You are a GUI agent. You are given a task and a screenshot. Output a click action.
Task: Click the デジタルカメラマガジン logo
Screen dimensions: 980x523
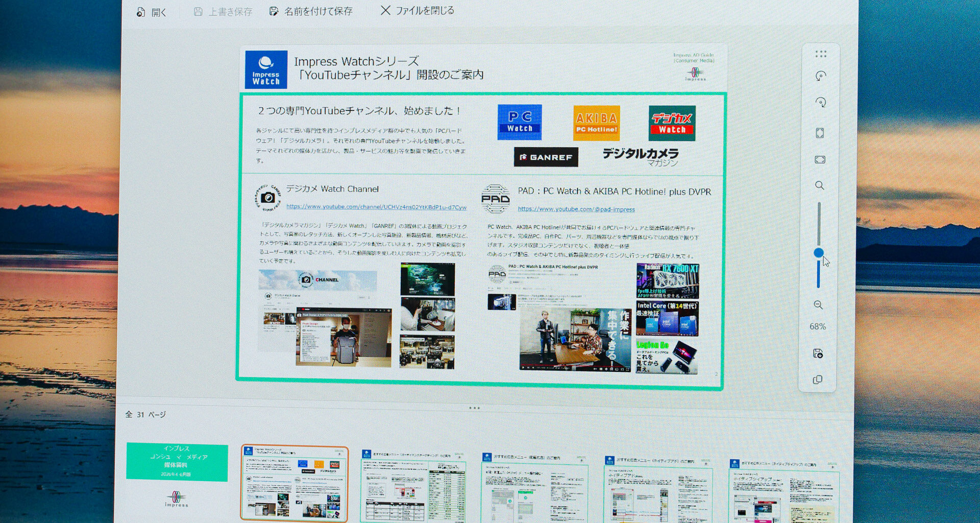(x=641, y=157)
